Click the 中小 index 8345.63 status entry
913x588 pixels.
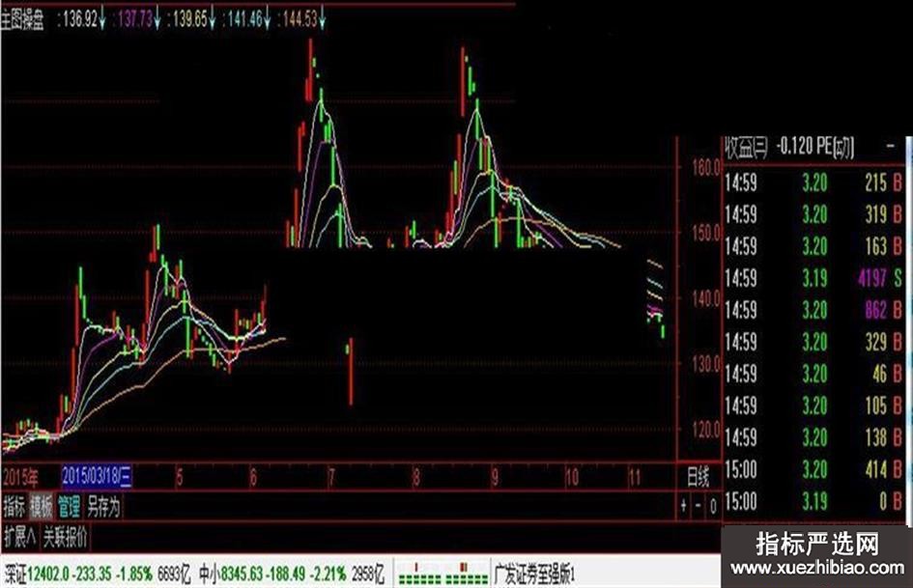point(292,574)
